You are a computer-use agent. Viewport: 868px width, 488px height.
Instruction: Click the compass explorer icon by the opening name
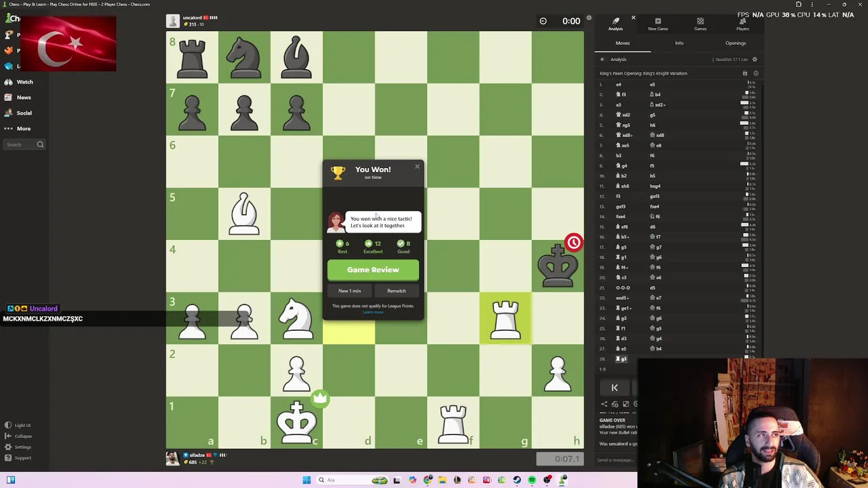(755, 73)
